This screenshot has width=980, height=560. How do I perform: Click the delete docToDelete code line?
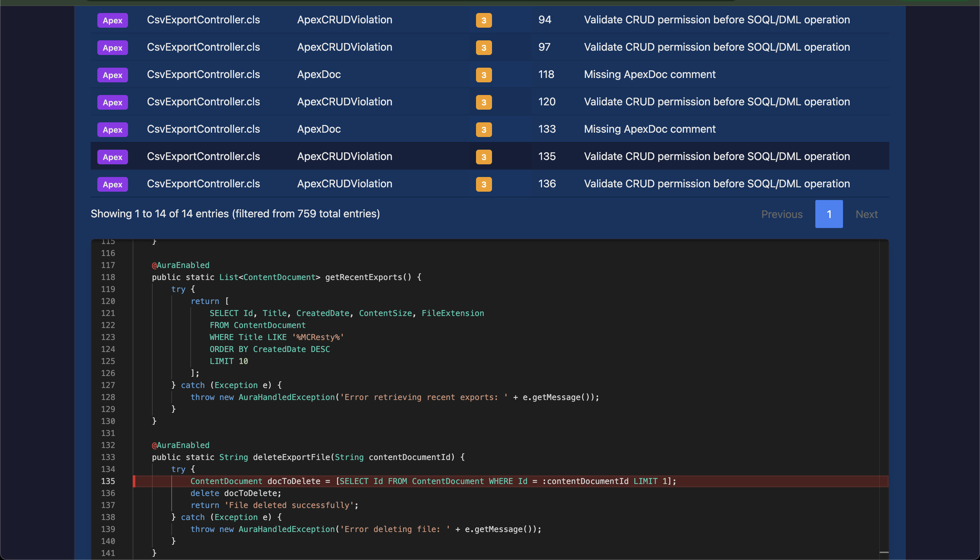(235, 493)
